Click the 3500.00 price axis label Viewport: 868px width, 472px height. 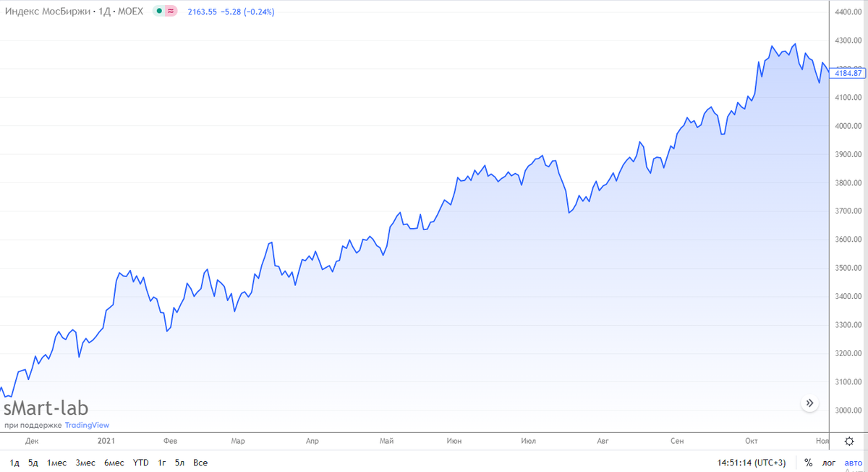click(848, 269)
